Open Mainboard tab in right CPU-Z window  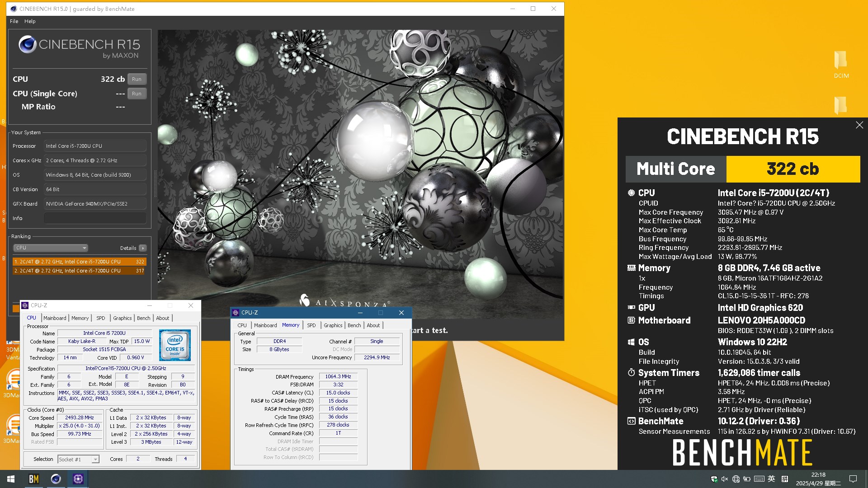coord(265,325)
